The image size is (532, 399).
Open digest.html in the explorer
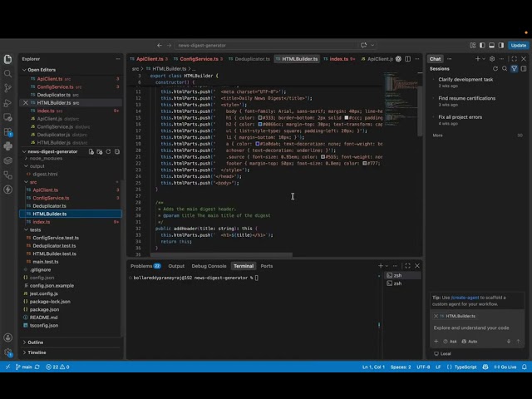[45, 175]
